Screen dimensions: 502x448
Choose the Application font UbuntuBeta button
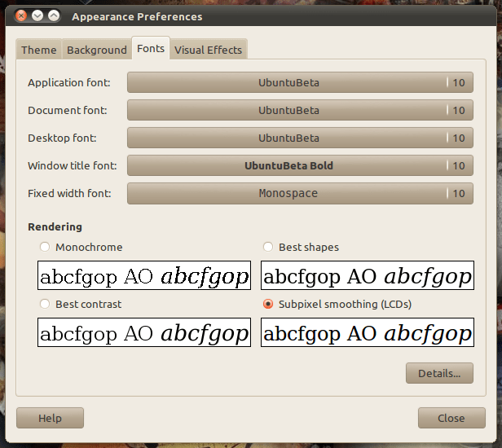[x=300, y=82]
